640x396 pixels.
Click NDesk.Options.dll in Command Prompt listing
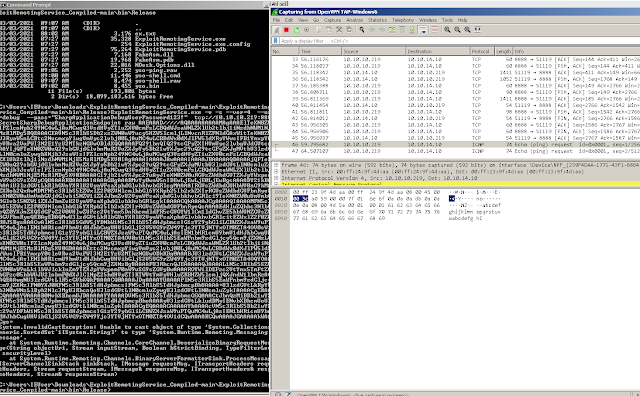click(x=164, y=65)
